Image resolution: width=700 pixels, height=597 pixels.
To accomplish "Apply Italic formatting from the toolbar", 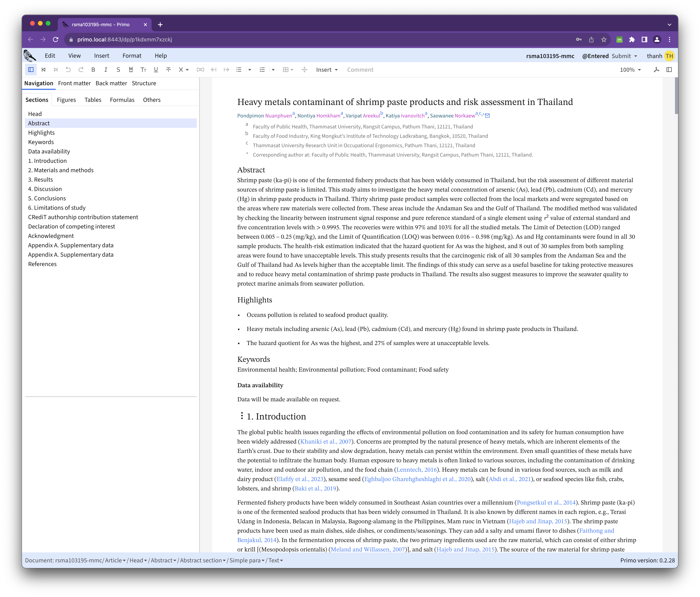I will click(x=106, y=70).
